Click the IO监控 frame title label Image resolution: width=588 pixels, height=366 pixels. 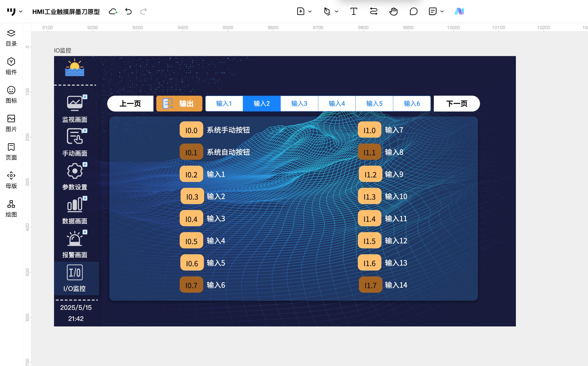[x=62, y=50]
